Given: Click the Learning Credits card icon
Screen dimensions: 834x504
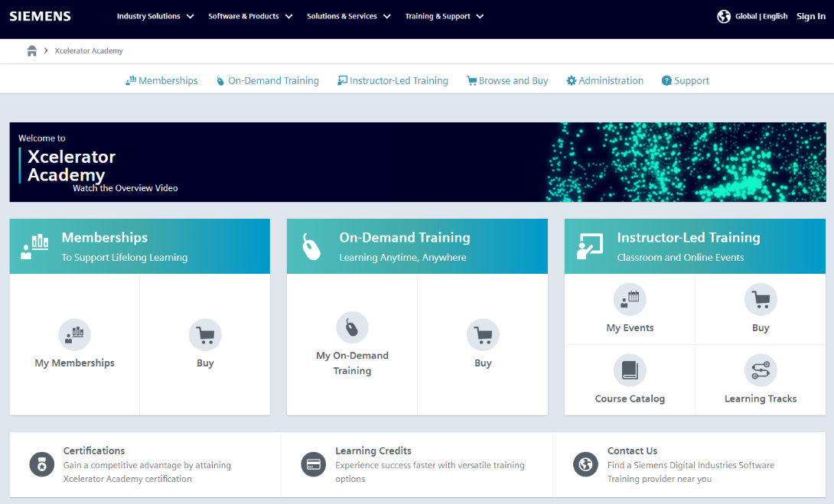Looking at the screenshot, I should 313,465.
